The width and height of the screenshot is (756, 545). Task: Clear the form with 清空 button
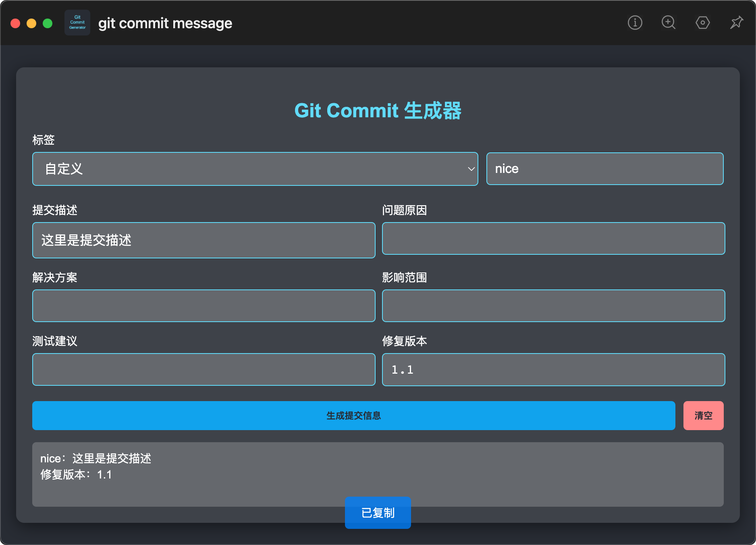point(704,416)
